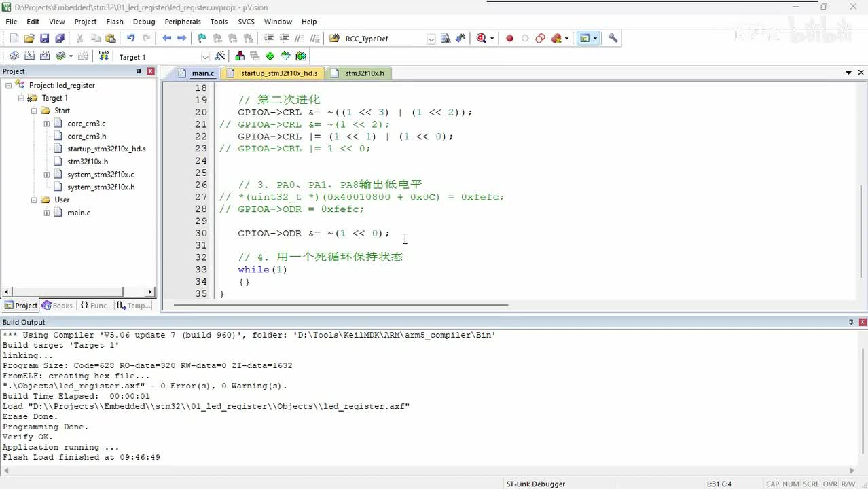868x489 pixels.
Task: Start the debug session with the magnifier icon
Action: (482, 39)
